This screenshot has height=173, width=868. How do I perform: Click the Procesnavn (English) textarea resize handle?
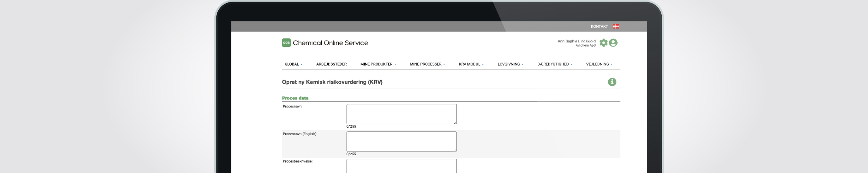click(455, 150)
